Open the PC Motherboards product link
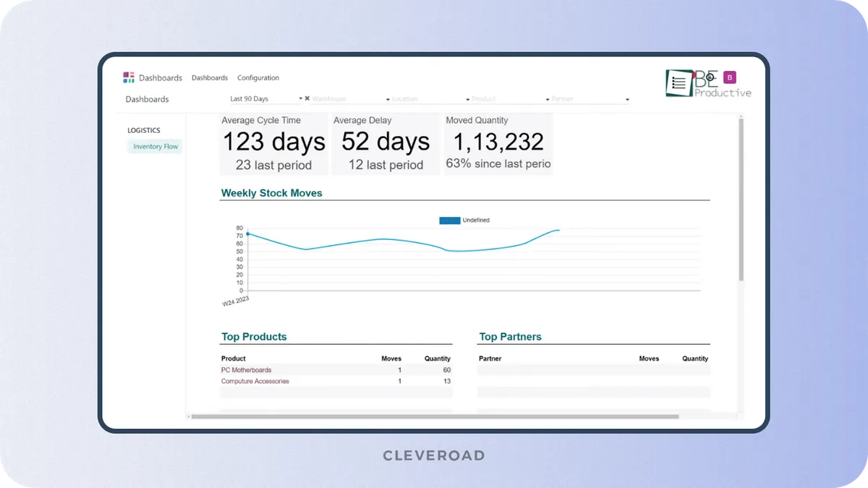 point(247,370)
